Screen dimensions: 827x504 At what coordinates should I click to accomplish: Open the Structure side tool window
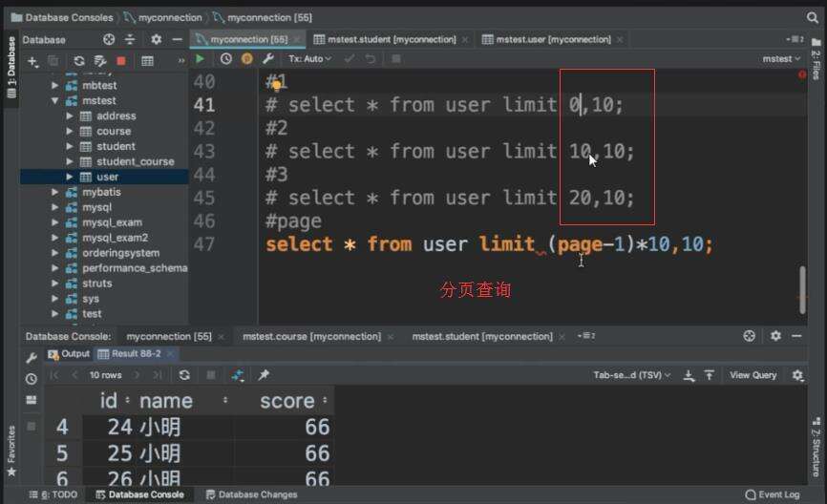point(816,447)
